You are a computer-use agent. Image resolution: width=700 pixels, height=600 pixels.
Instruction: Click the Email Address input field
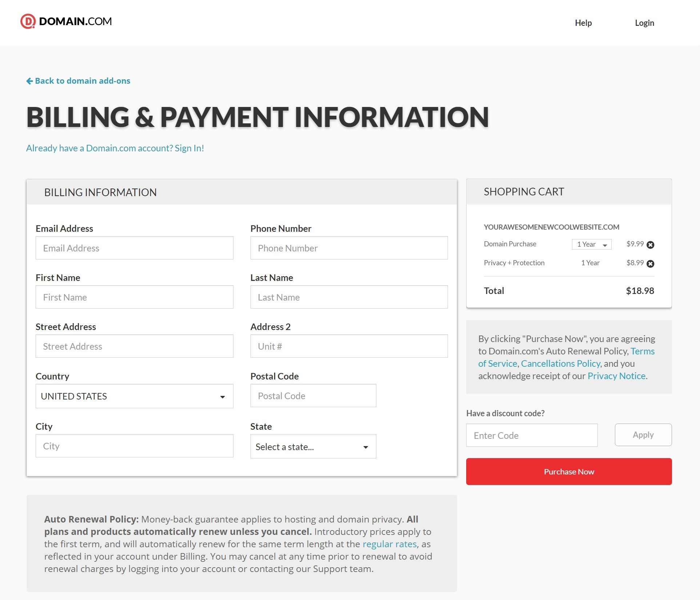pyautogui.click(x=135, y=248)
